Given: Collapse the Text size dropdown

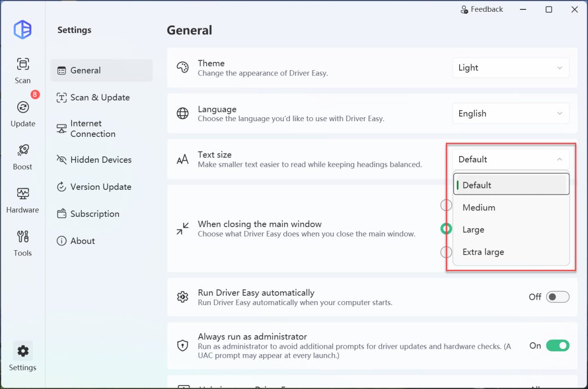Looking at the screenshot, I should [511, 159].
